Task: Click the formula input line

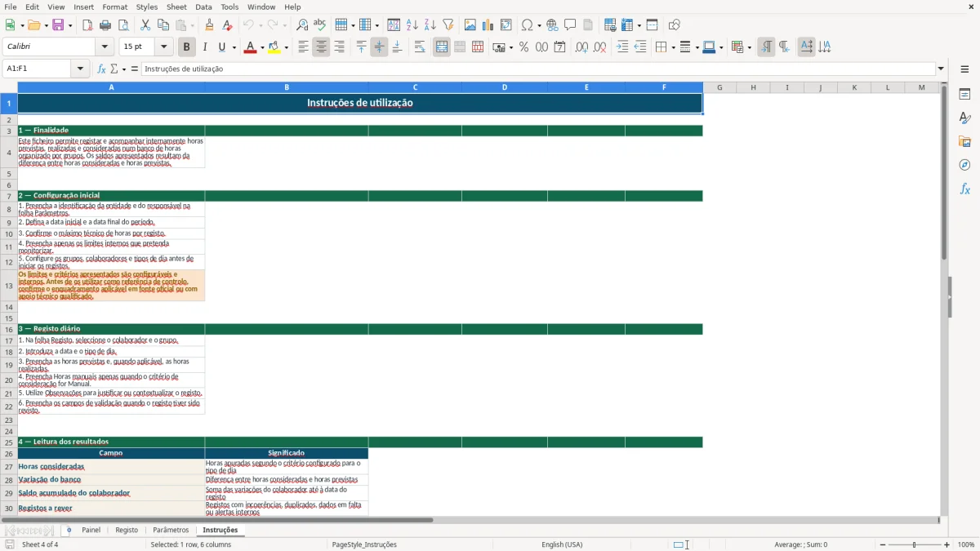Action: point(537,69)
